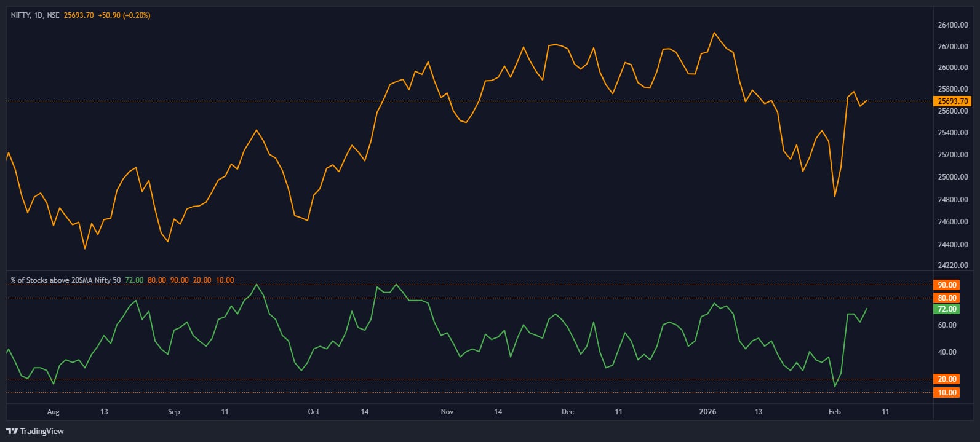Click the 20.00 value in the indicator legend
Viewport: 980px width, 442px height.
pyautogui.click(x=202, y=280)
